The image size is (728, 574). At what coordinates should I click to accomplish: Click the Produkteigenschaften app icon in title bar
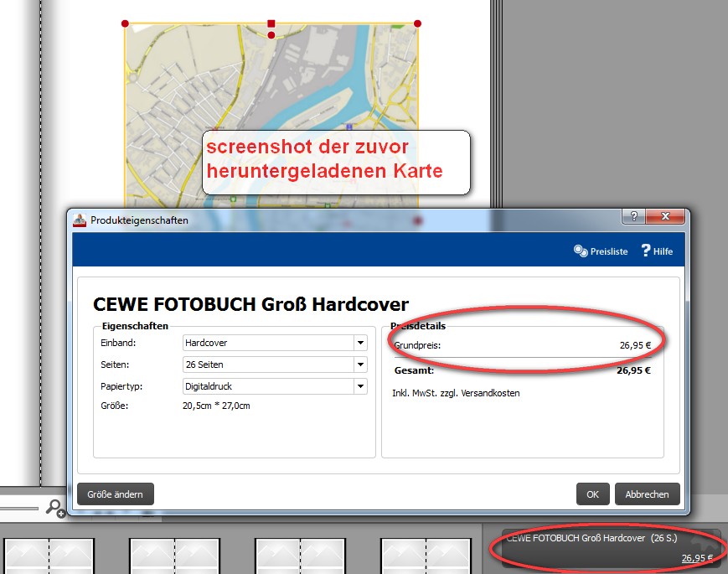coord(80,220)
